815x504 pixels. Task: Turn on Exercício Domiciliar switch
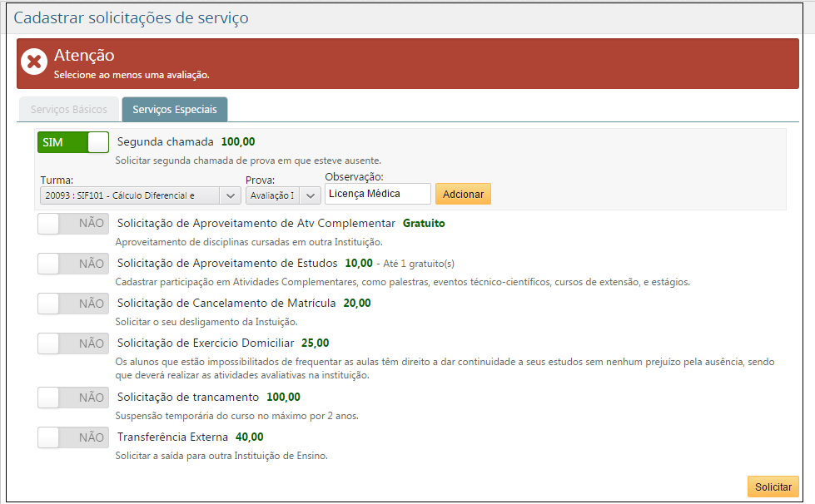click(x=73, y=343)
